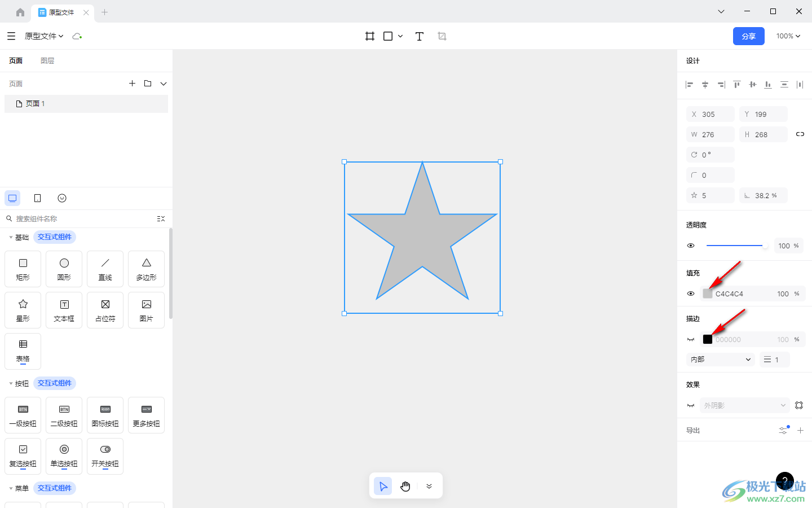Collapse component list view icon

[x=161, y=218]
